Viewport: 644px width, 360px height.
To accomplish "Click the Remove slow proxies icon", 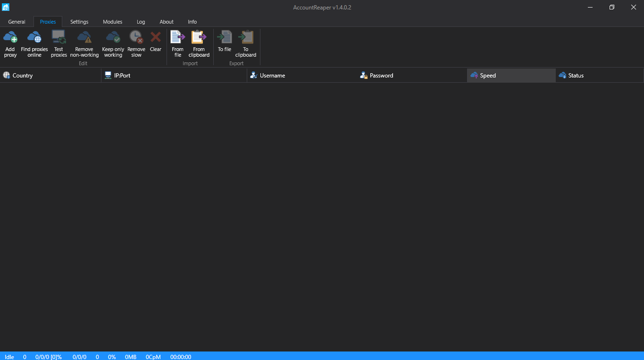I will [x=136, y=37].
